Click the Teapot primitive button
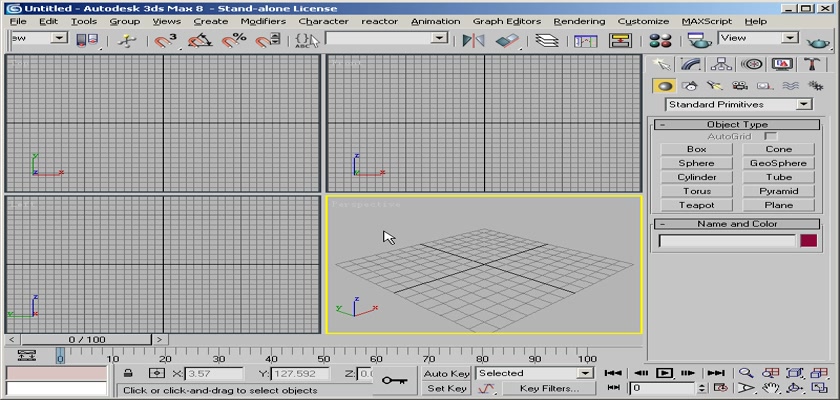 coord(696,205)
